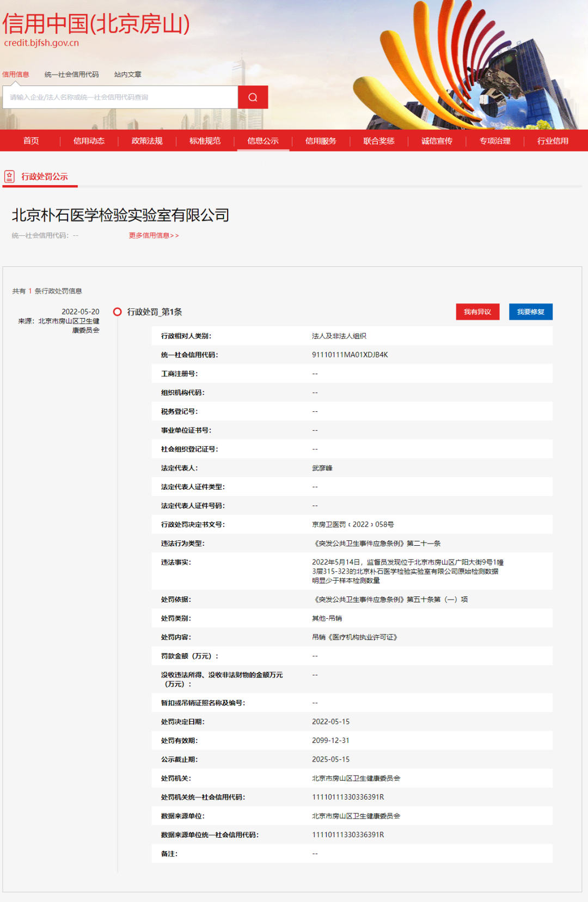Click the value 吊销《医疗机构执业许可证》
Screen dimensions: 588x902
[355, 637]
